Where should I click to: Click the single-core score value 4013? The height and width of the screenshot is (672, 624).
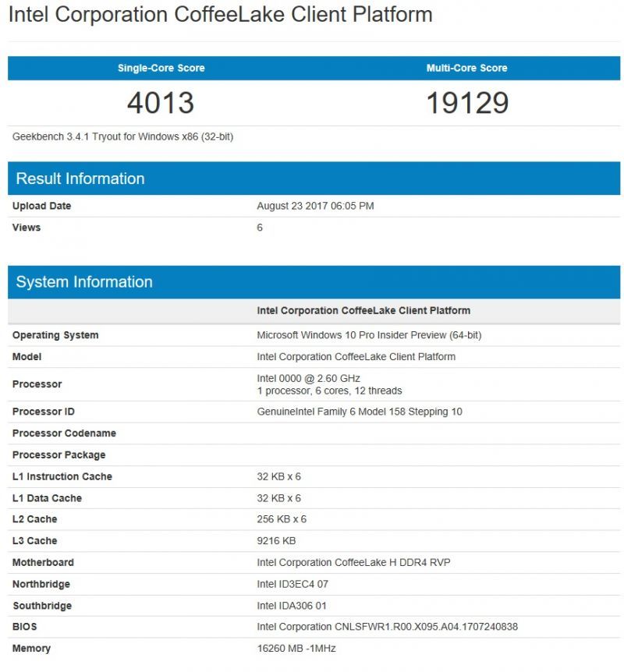(161, 103)
